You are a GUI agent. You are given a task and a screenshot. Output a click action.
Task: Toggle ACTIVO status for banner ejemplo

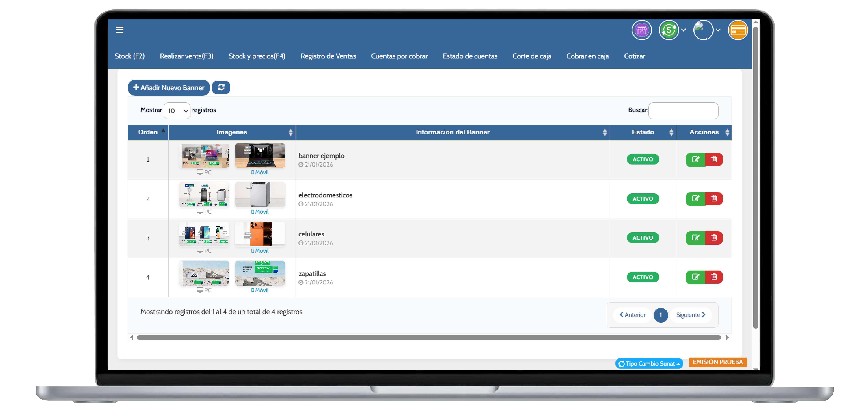(x=643, y=160)
